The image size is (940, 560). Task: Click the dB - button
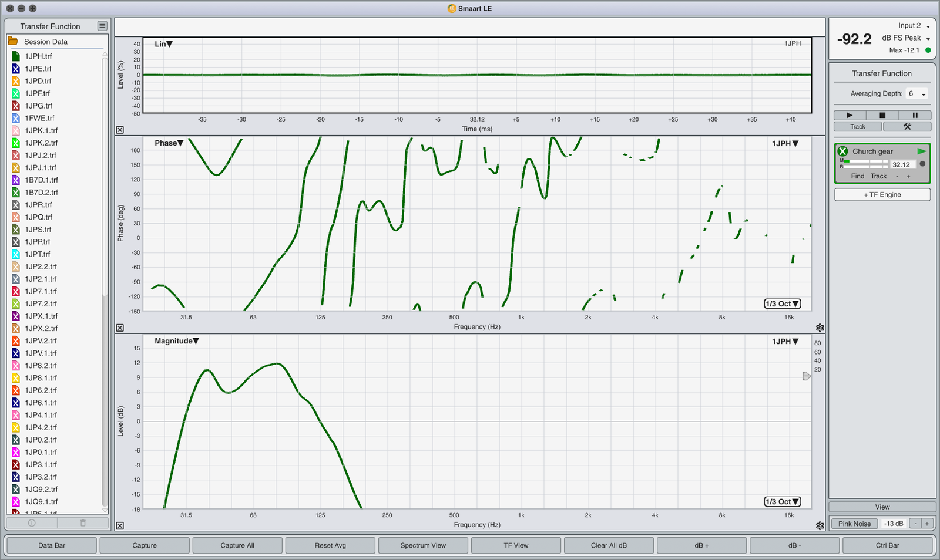click(794, 545)
